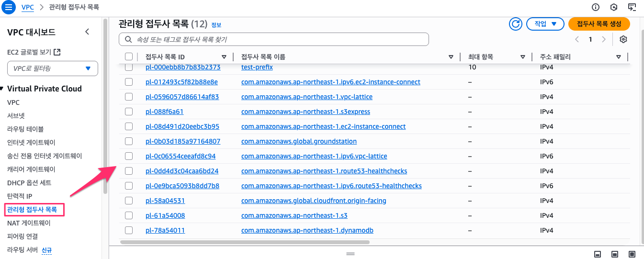Open 서브넷 in the sidebar

(x=16, y=116)
